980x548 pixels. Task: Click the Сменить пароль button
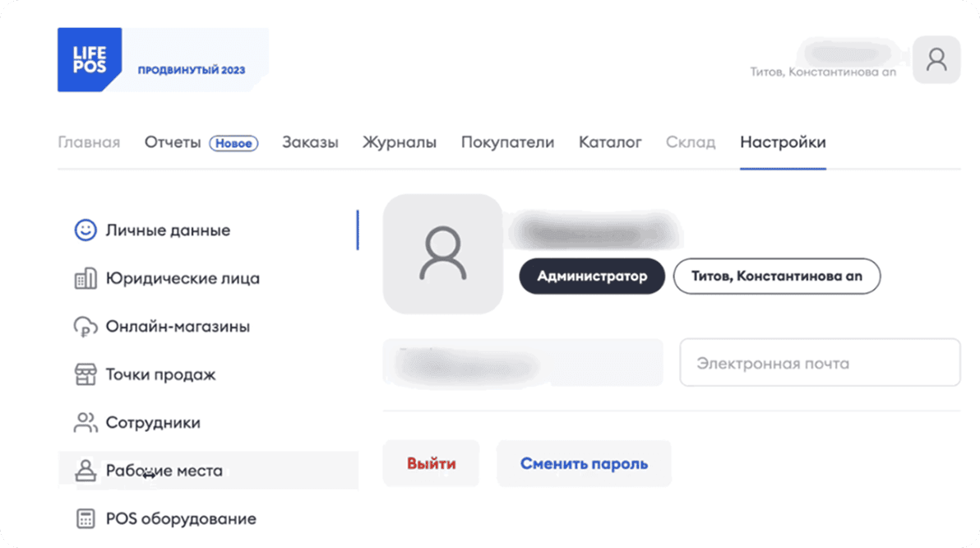click(x=584, y=463)
